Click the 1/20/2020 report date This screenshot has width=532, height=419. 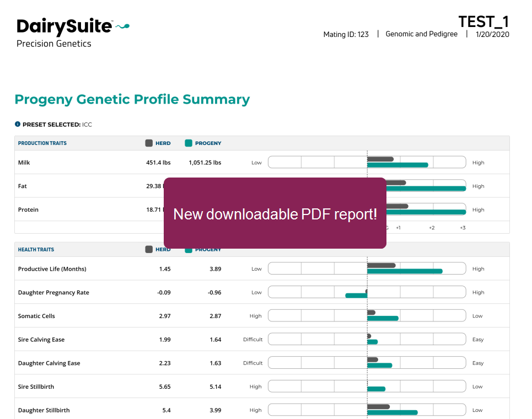(x=492, y=34)
